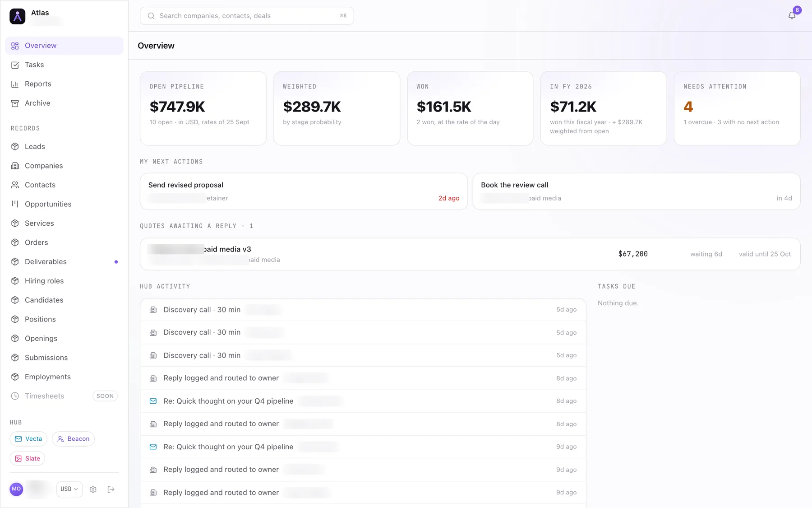Image resolution: width=812 pixels, height=508 pixels.
Task: Open the Vecta hub button
Action: (x=28, y=439)
